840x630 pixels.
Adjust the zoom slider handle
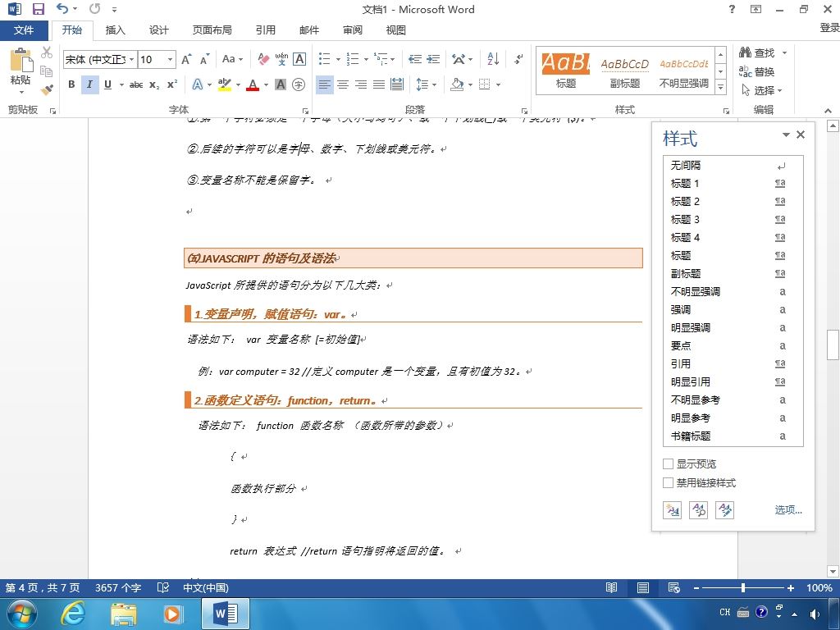coord(743,587)
